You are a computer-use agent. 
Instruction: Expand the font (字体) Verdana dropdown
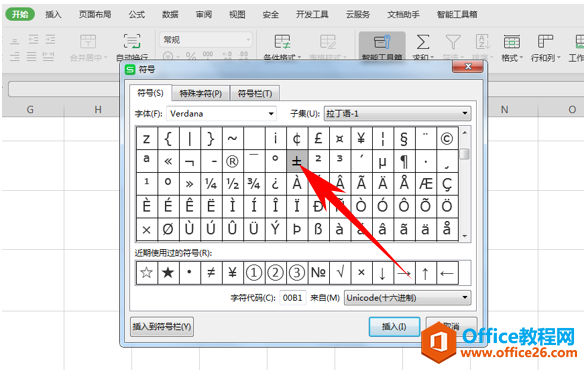point(271,114)
